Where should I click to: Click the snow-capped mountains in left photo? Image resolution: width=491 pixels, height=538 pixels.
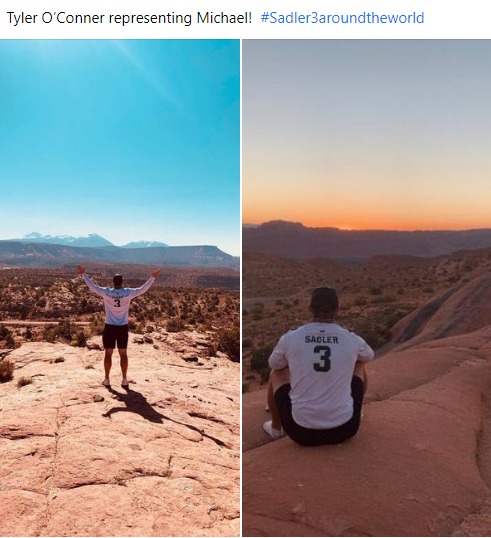(93, 239)
